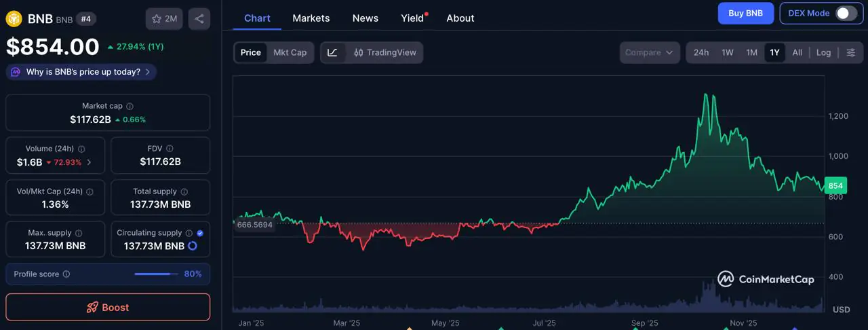Toggle DEX Mode switch
This screenshot has height=330, width=868.
pos(846,13)
